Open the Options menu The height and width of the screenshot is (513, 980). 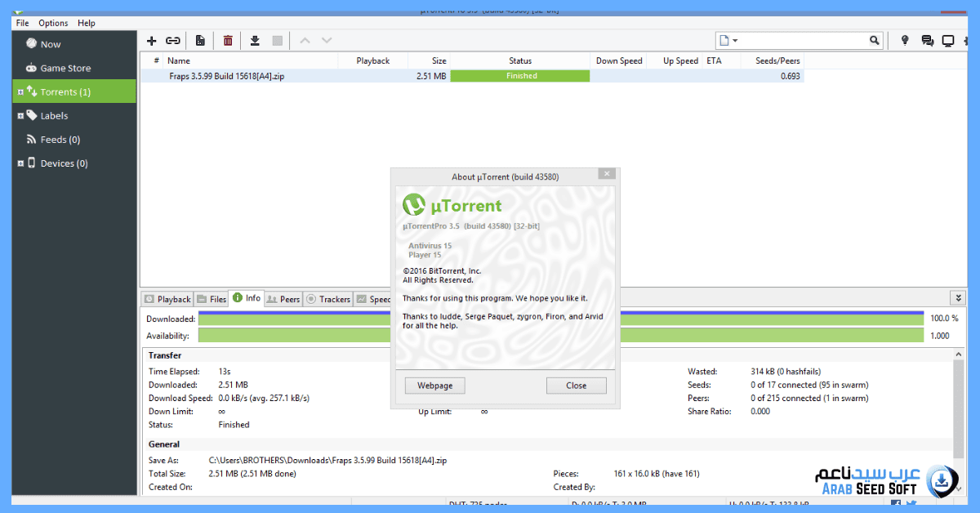(x=52, y=23)
